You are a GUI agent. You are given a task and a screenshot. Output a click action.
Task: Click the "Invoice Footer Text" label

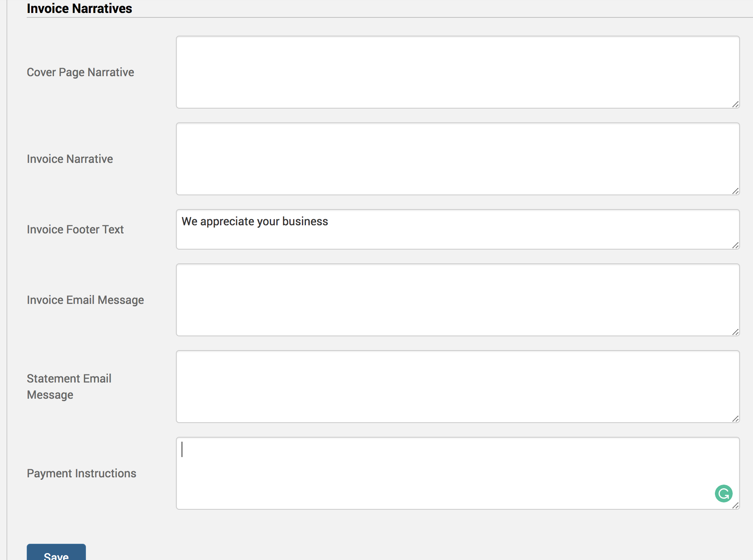[75, 229]
